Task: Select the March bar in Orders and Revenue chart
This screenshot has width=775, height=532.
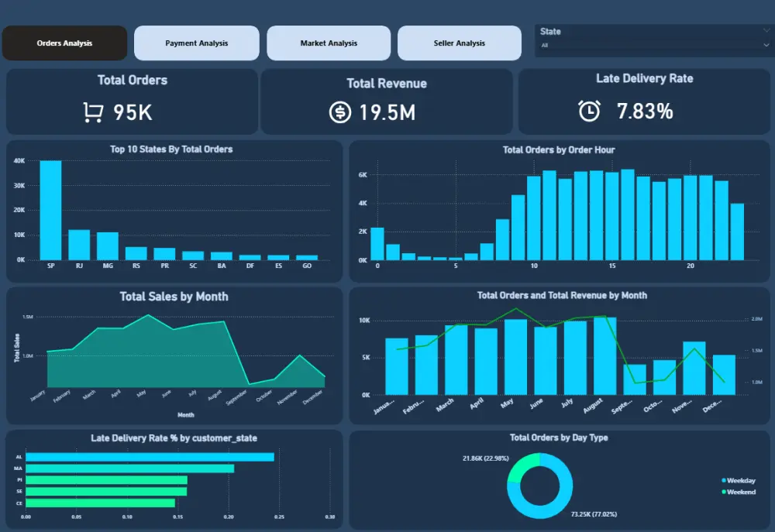Action: tap(456, 360)
